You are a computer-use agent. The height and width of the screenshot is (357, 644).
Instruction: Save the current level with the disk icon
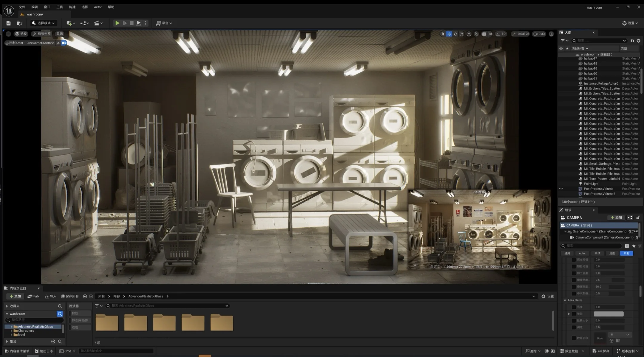tap(8, 23)
